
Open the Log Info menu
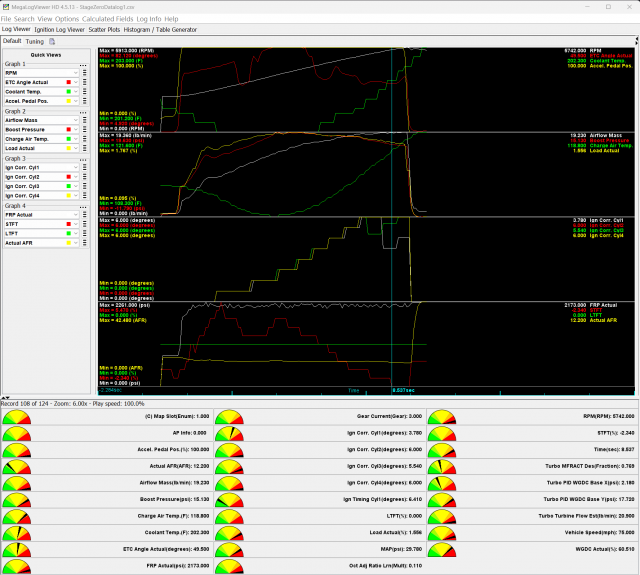[x=150, y=19]
